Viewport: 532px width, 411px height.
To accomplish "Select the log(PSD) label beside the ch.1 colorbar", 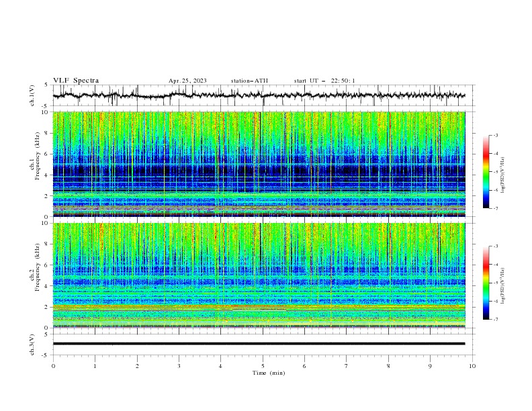I will point(503,175).
